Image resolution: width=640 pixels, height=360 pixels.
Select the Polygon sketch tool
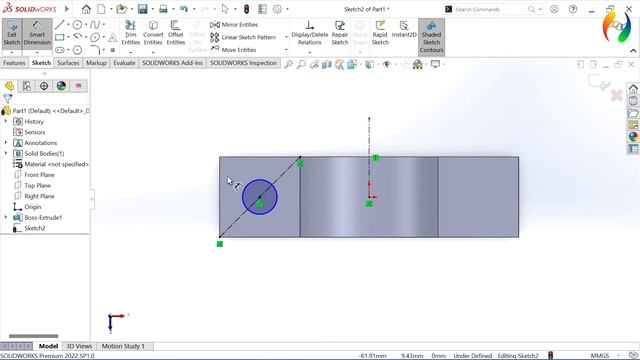77,50
